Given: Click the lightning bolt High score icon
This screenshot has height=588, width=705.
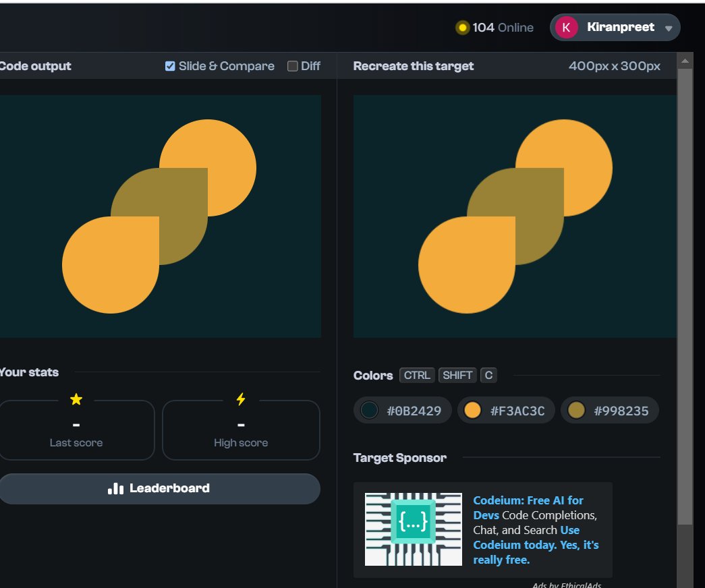Looking at the screenshot, I should 241,399.
